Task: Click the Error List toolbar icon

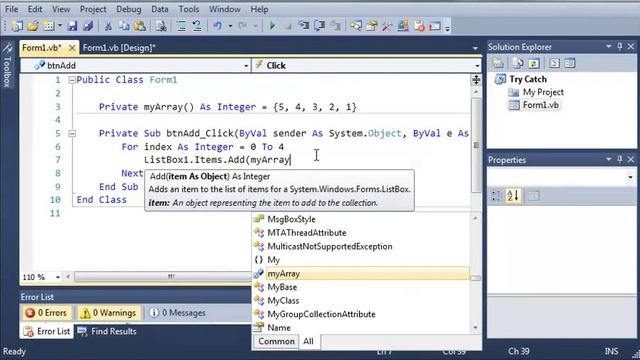Action: 419,26
